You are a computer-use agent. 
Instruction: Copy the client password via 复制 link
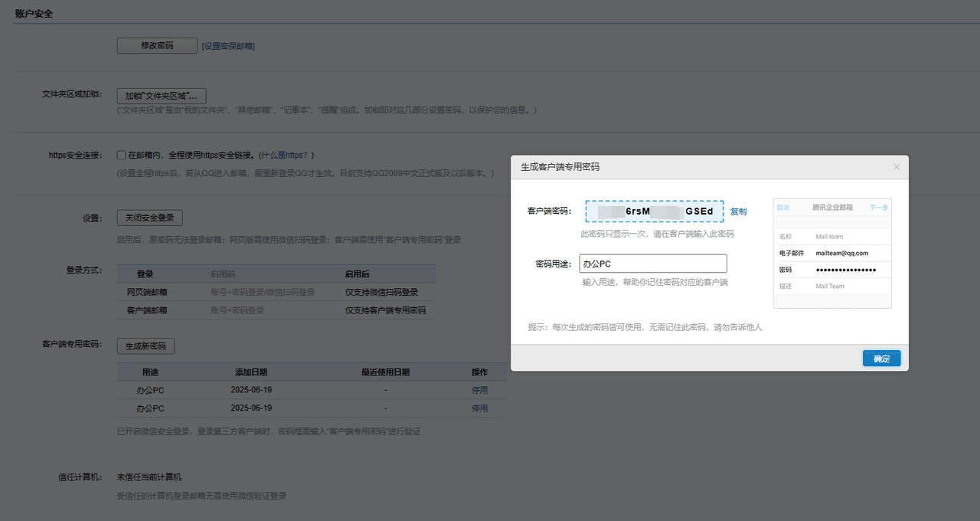738,211
